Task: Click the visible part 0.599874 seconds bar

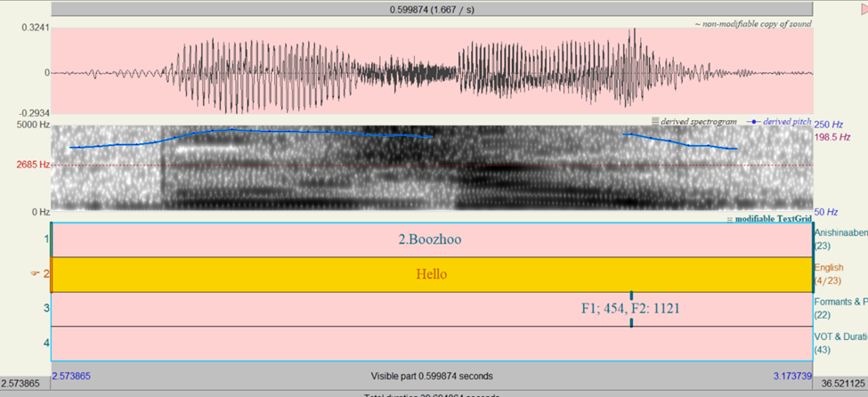Action: 432,376
